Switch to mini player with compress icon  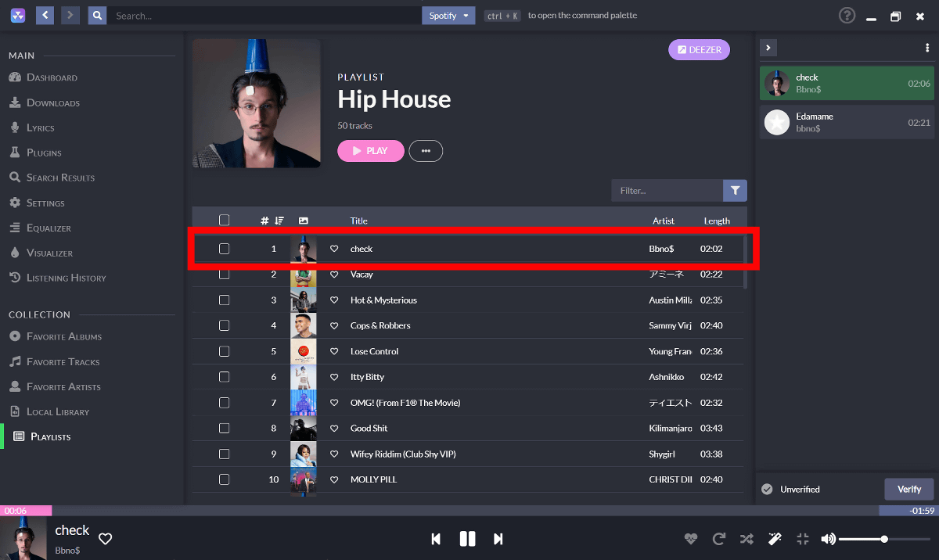(803, 538)
